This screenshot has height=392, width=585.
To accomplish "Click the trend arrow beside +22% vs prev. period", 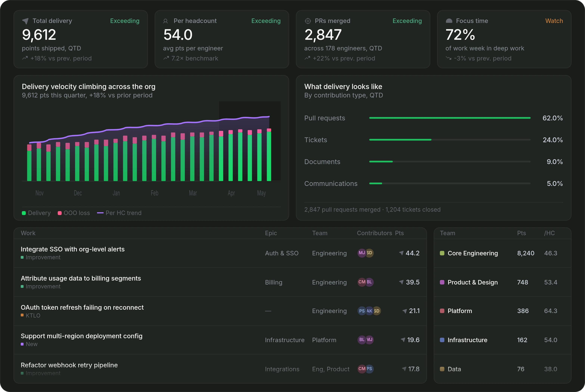I will pos(307,58).
